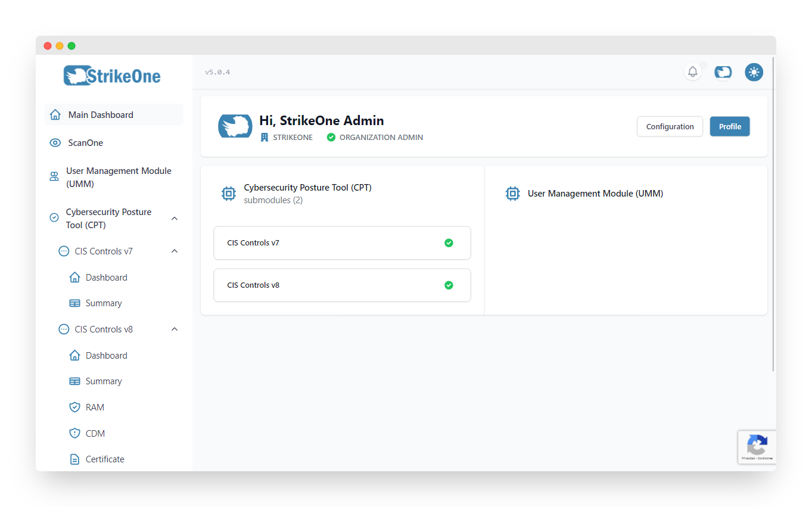Image resolution: width=812 pixels, height=507 pixels.
Task: Click the submodules (2) text
Action: coord(273,200)
